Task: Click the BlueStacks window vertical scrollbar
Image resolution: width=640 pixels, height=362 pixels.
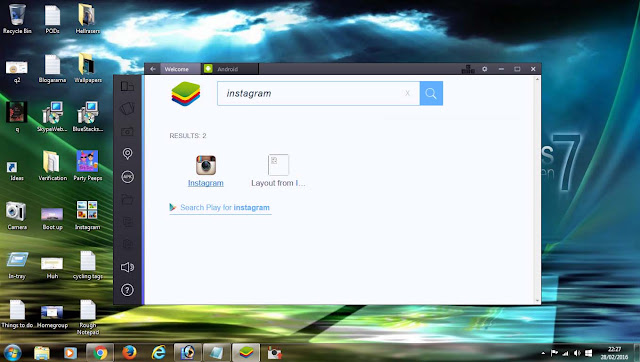Action: point(537,190)
